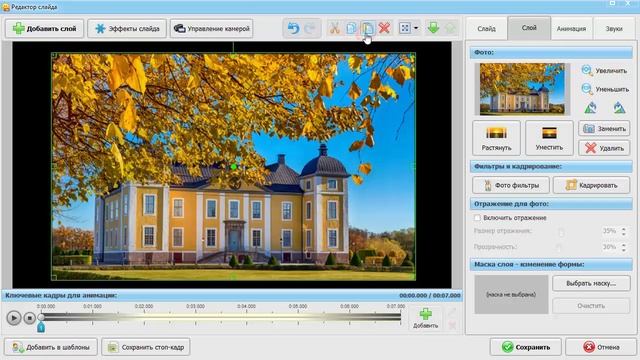Click the greyed move layer up arrow

point(450,28)
